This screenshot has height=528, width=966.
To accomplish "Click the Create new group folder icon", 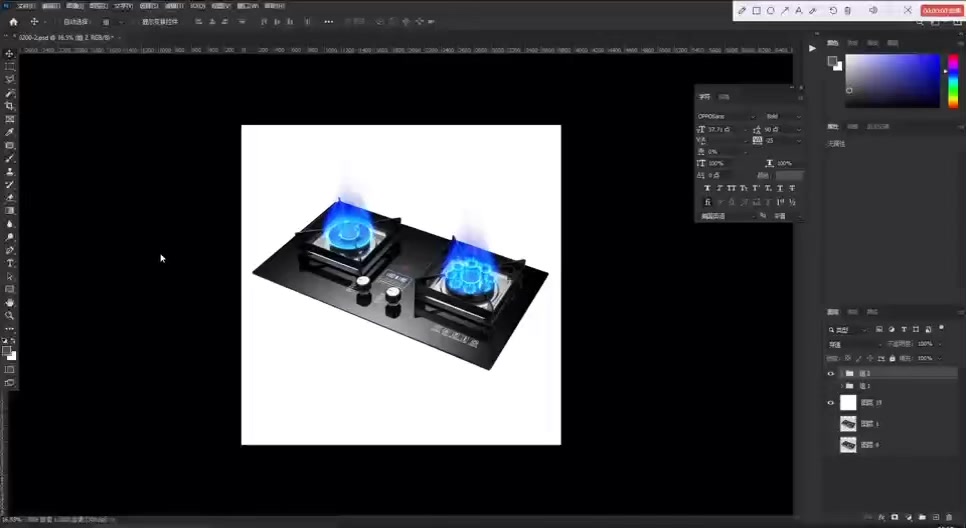I will [x=922, y=518].
